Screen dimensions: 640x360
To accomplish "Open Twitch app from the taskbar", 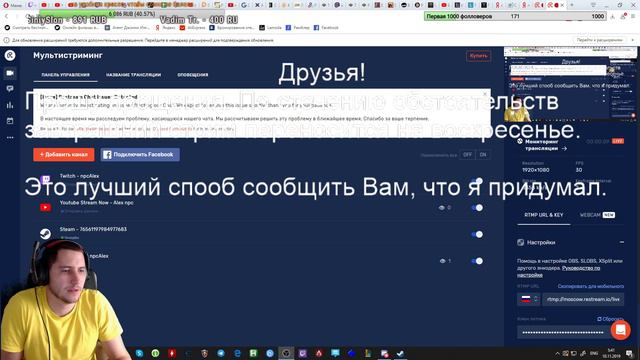I will coord(302,353).
